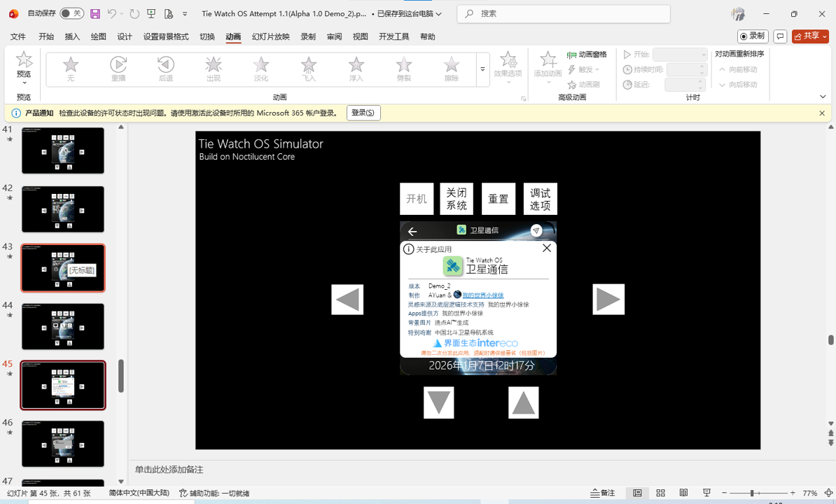Apply the Fade (淡化) animation effect

[x=260, y=69]
